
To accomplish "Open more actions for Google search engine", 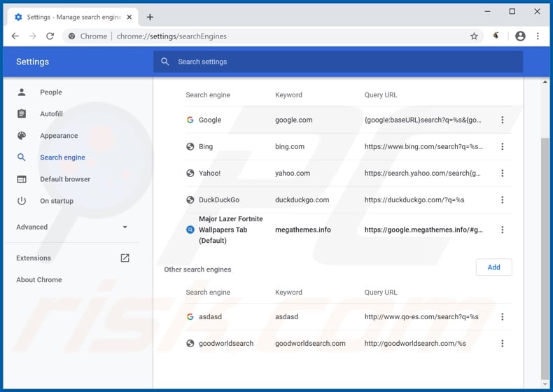I will click(x=502, y=120).
